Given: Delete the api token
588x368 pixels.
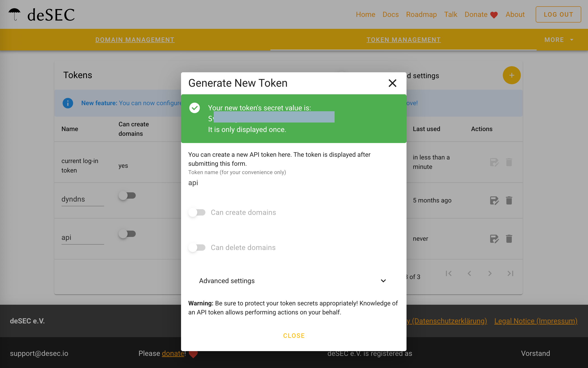Looking at the screenshot, I should [509, 239].
